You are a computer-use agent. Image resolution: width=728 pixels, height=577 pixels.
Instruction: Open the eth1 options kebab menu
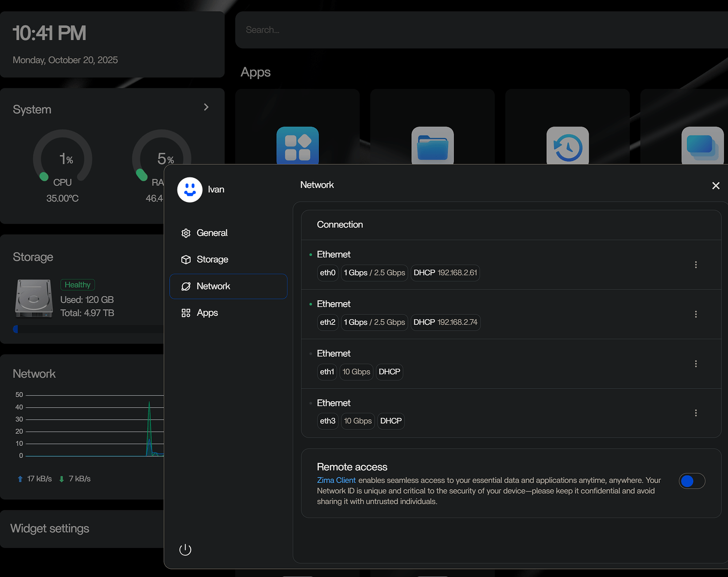696,364
